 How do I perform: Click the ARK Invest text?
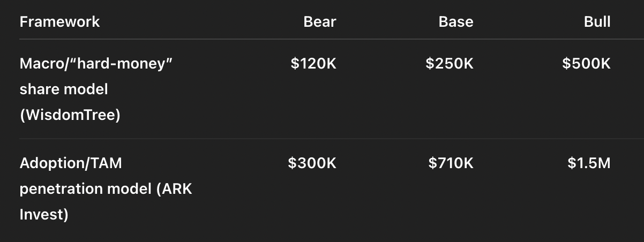coord(106,202)
